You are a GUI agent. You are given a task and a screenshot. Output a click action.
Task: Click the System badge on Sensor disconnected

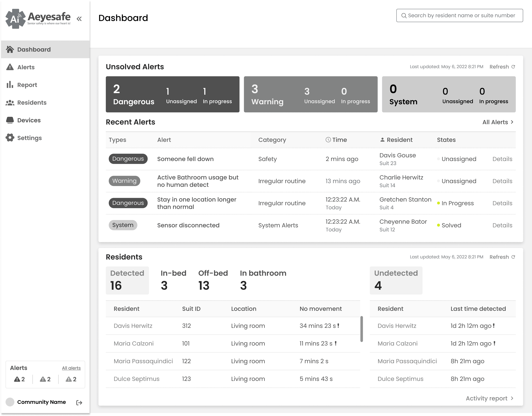pos(123,225)
